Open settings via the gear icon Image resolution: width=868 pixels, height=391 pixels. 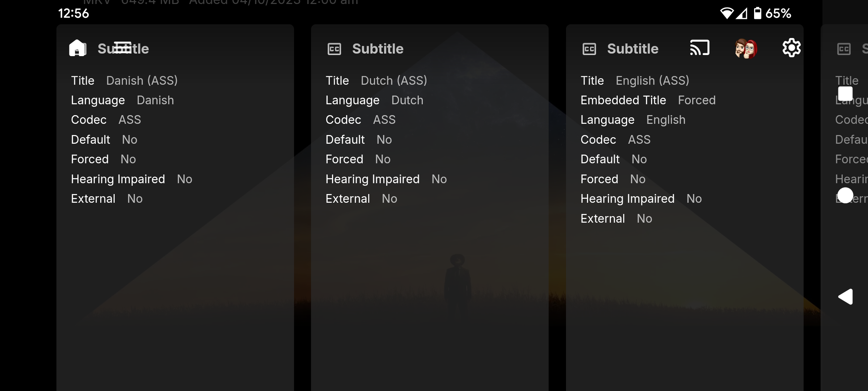791,48
